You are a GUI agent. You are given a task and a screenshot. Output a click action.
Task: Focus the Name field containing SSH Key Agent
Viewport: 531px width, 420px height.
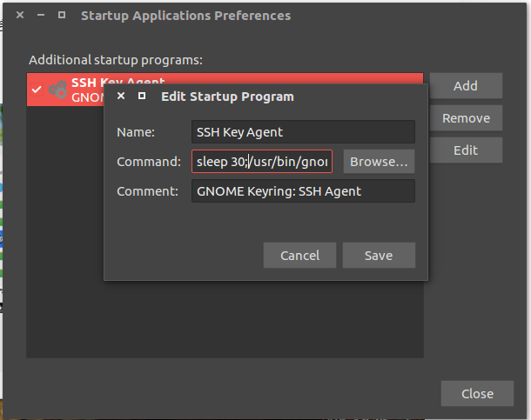point(302,132)
